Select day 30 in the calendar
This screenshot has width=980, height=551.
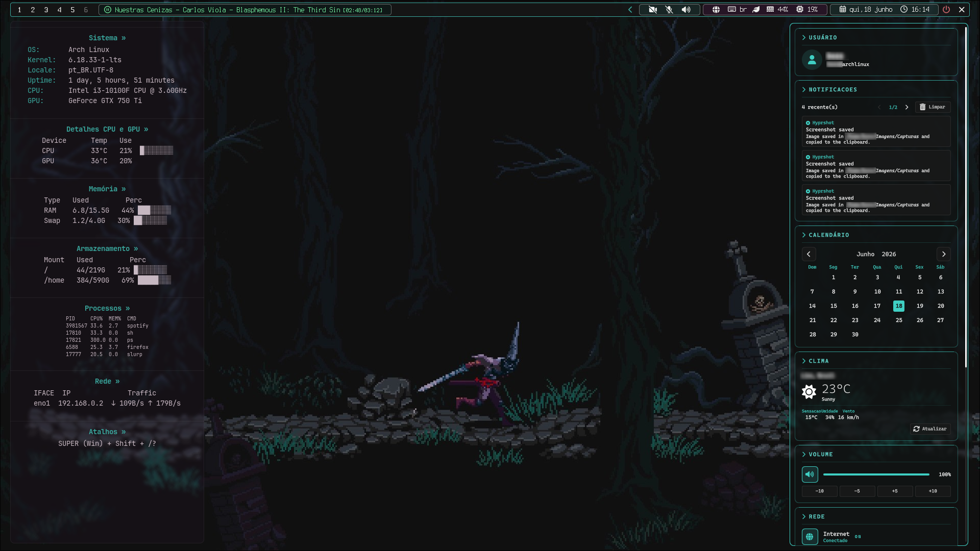[x=855, y=335]
